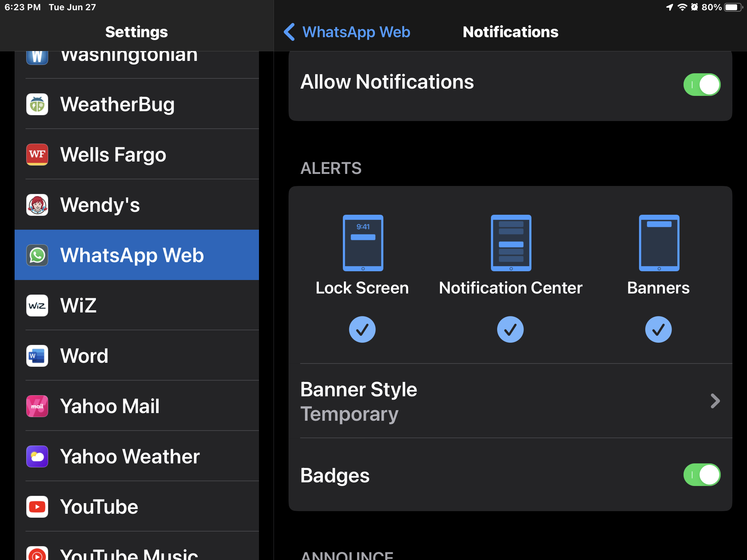
Task: Tap the WiZ app icon
Action: 37,306
